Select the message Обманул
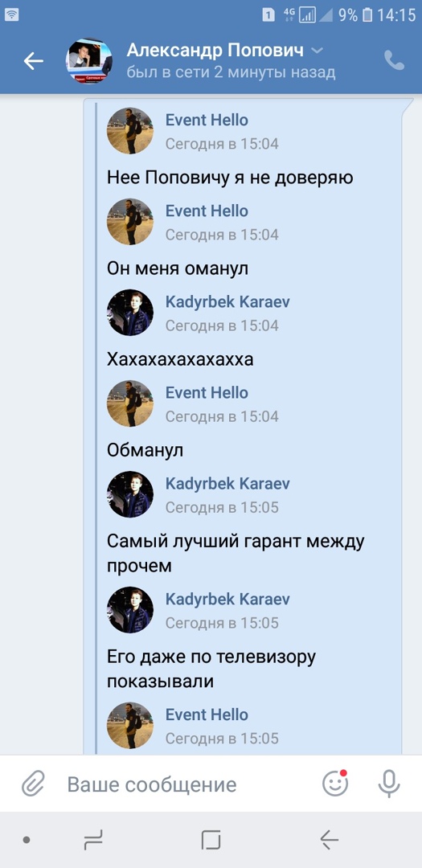Screen dimensions: 422x868 (x=145, y=450)
